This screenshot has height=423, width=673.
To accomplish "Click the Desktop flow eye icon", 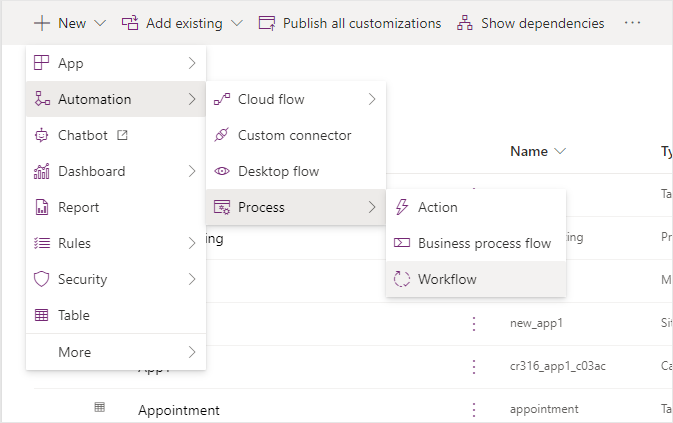I will click(222, 171).
